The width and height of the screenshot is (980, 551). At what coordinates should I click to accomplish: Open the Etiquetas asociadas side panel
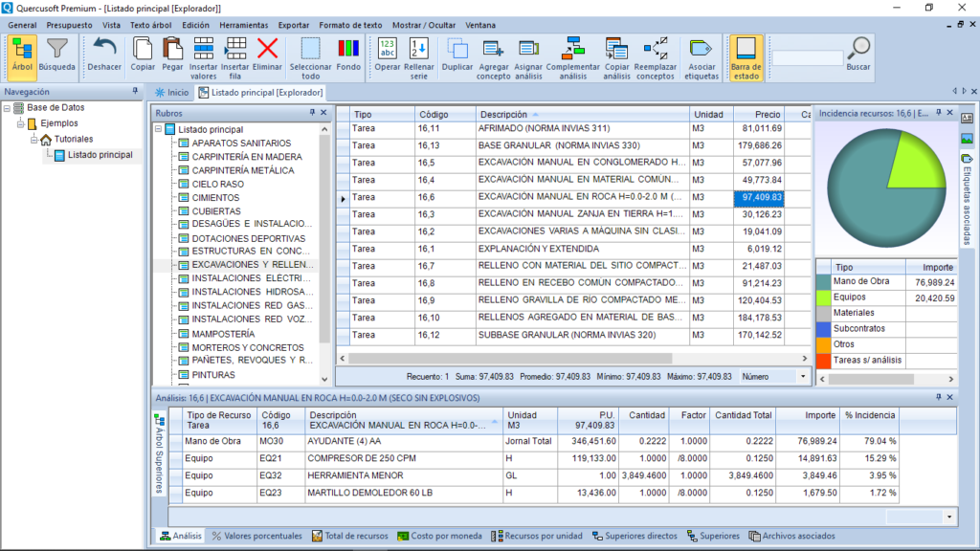coord(967,200)
